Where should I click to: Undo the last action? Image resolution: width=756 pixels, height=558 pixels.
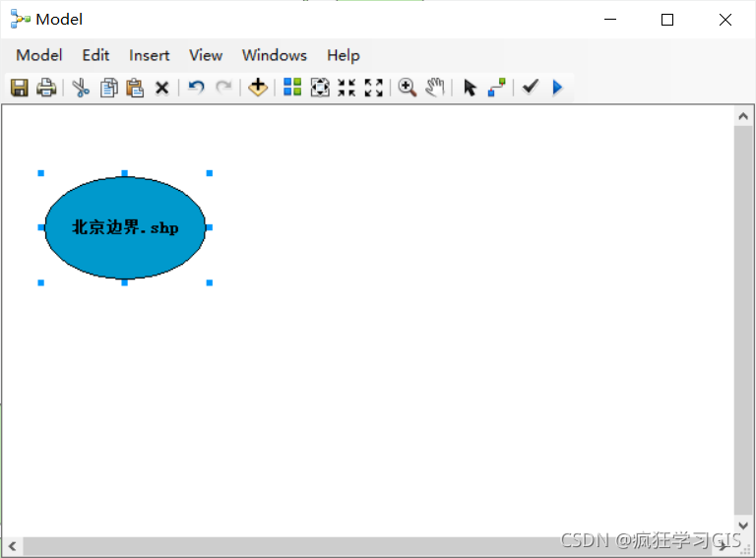point(196,88)
